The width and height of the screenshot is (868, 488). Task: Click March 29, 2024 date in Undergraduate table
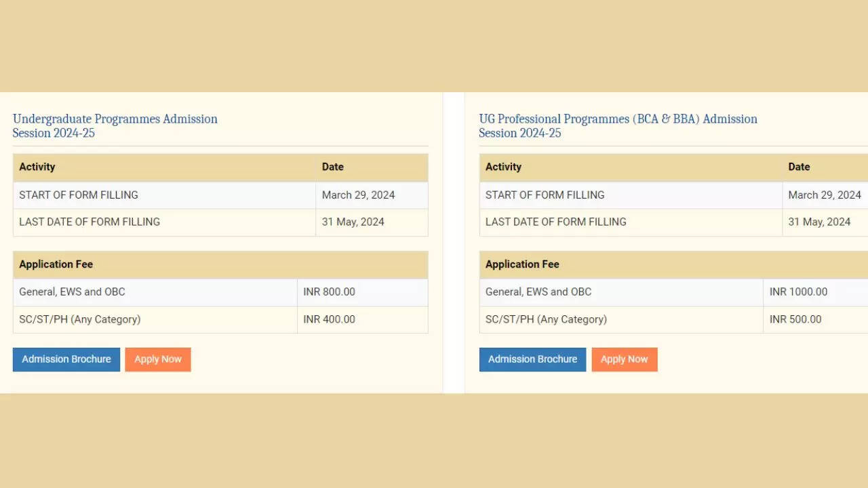click(x=358, y=195)
